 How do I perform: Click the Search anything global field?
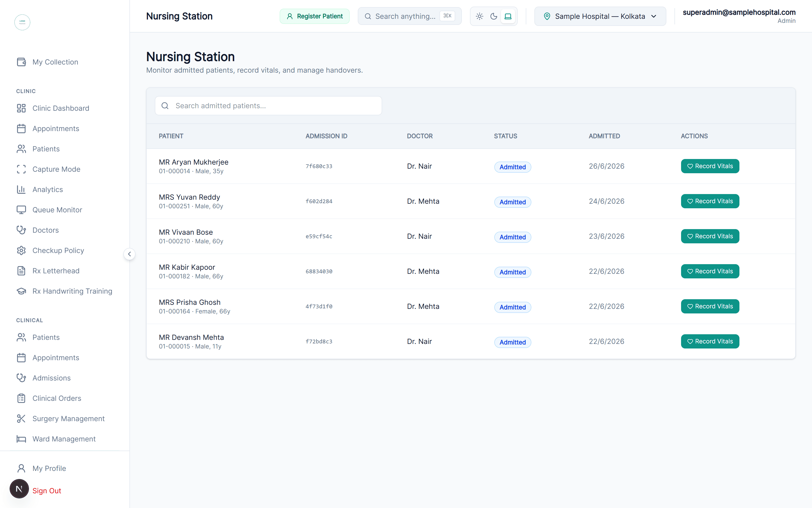[409, 16]
